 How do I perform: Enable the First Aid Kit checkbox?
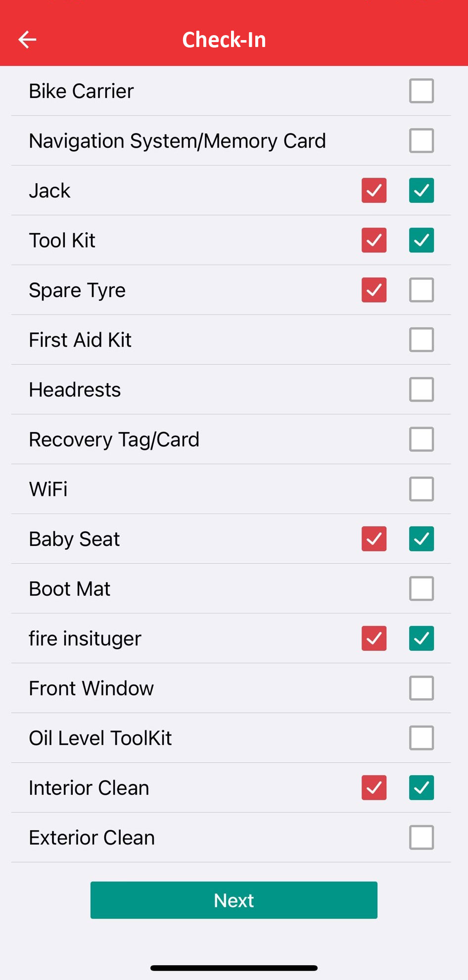tap(421, 340)
